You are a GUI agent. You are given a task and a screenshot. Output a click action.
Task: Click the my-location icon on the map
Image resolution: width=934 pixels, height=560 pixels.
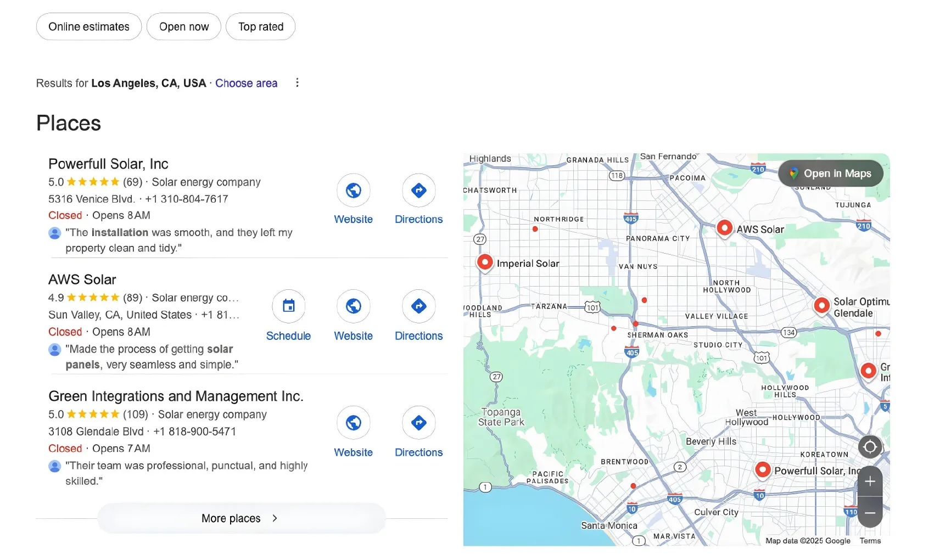click(870, 447)
